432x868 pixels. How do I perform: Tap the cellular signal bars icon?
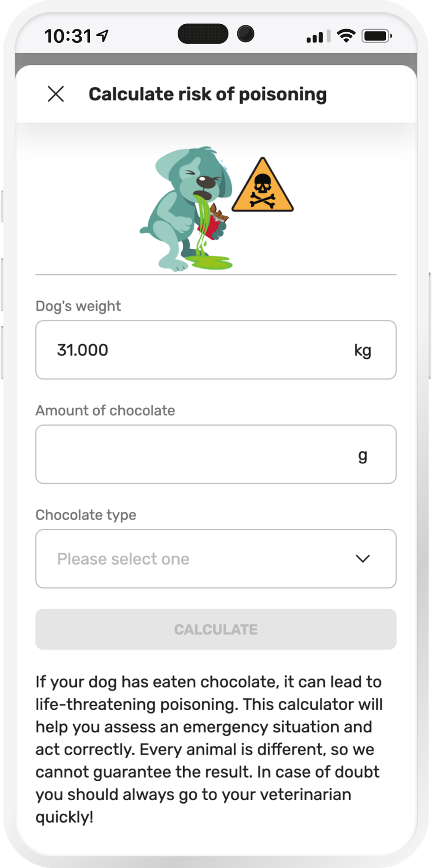pos(318,36)
